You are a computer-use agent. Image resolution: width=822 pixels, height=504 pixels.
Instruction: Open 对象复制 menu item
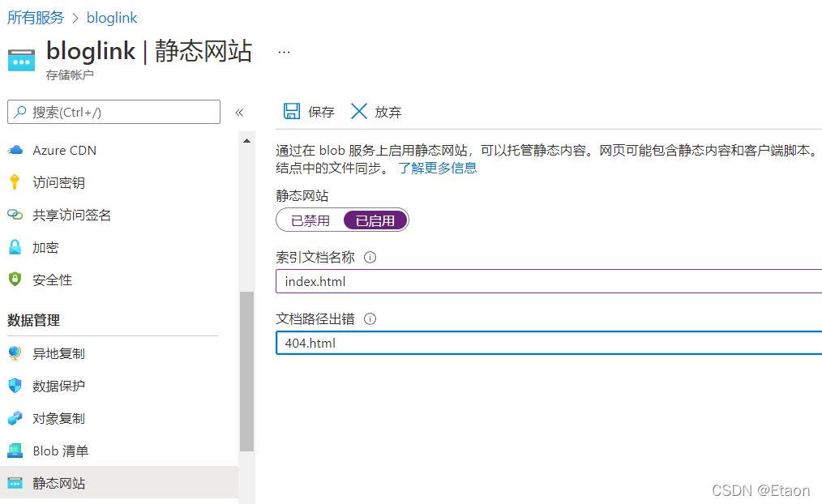[x=119, y=419]
